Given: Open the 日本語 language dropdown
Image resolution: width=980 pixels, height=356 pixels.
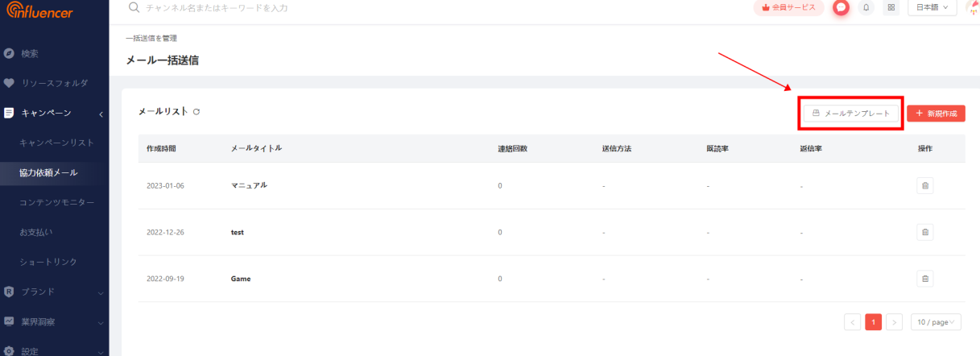Looking at the screenshot, I should click(932, 7).
